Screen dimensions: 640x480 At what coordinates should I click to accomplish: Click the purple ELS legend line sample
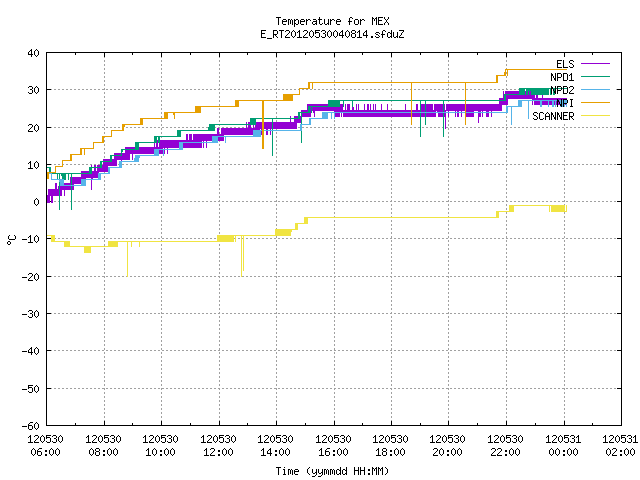595,64
